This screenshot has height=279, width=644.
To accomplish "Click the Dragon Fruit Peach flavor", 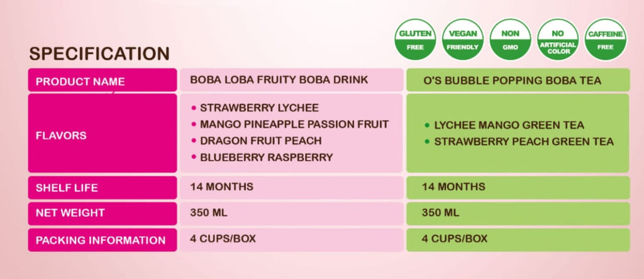I will (x=260, y=141).
